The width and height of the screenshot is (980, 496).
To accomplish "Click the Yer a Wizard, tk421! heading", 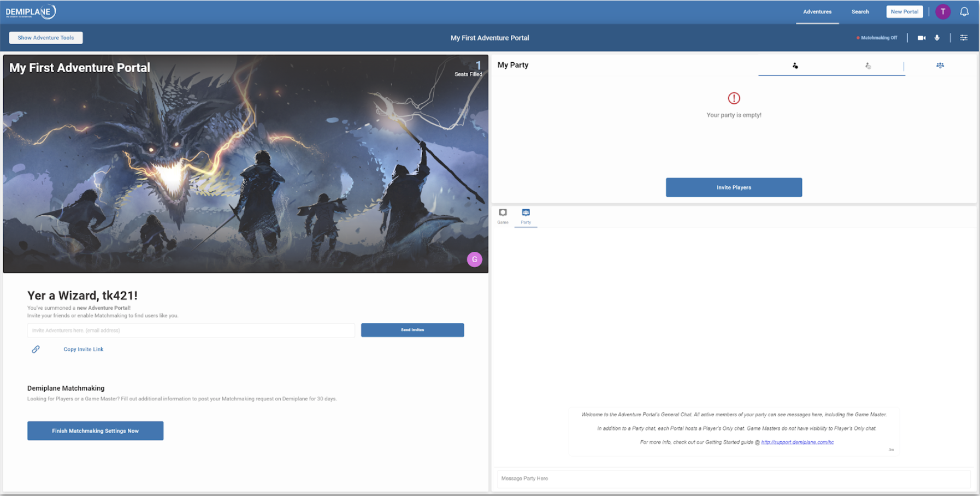I will click(82, 296).
